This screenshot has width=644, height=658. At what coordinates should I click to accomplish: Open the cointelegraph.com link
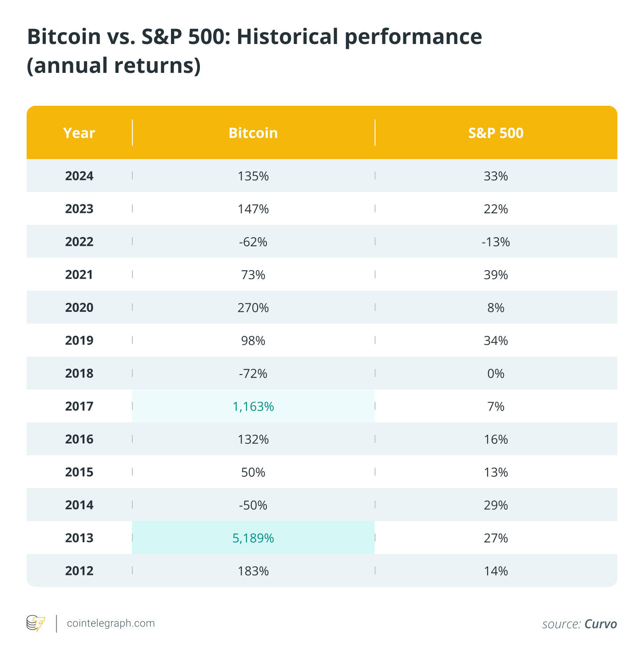pos(111,623)
